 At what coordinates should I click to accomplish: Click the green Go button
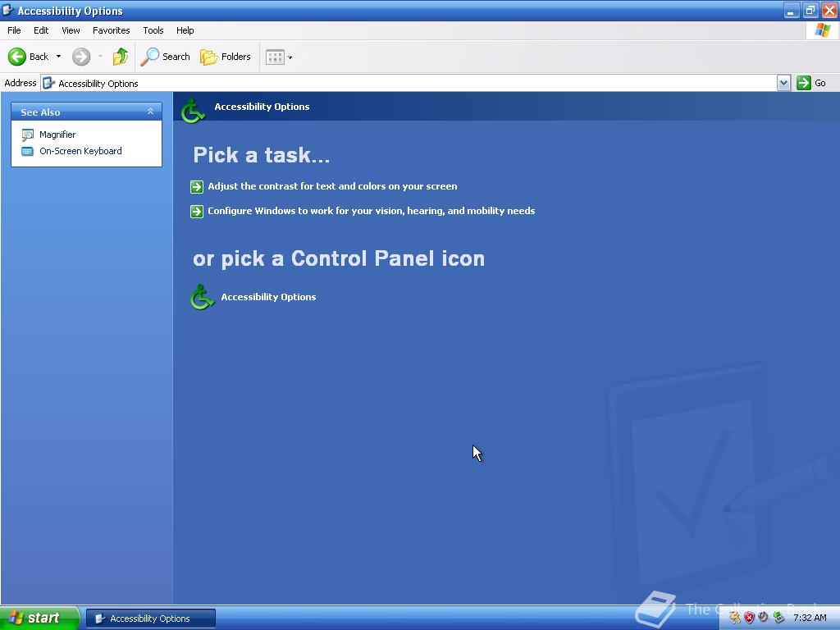[x=811, y=83]
